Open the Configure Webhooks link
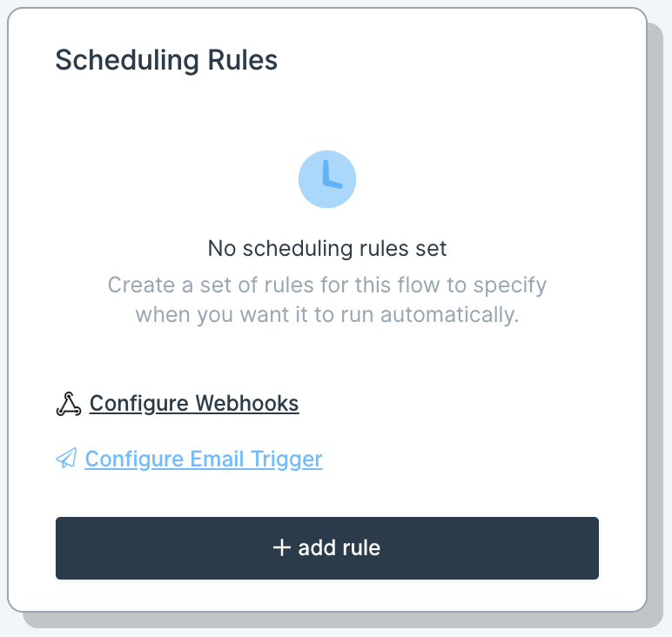The height and width of the screenshot is (637, 672). pyautogui.click(x=194, y=404)
